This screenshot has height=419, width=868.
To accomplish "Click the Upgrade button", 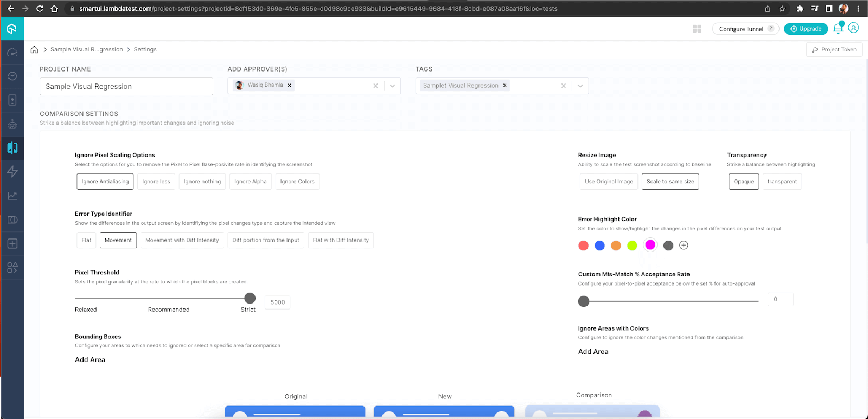I will (806, 29).
